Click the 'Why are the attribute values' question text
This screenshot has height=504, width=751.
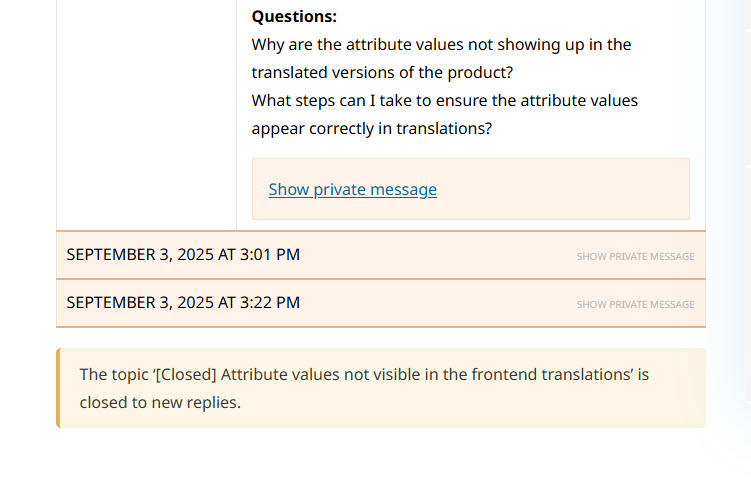tap(440, 44)
